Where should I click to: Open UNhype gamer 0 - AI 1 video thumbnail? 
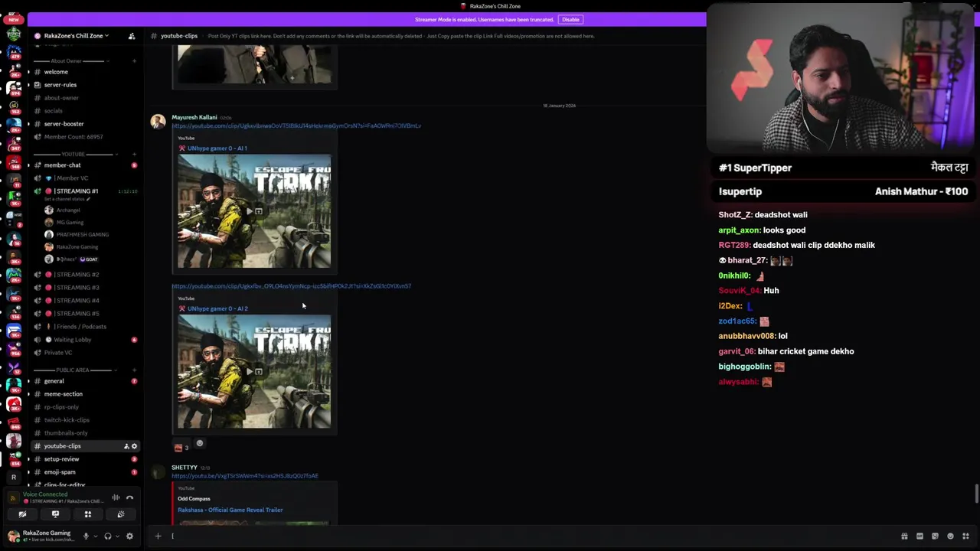[254, 211]
